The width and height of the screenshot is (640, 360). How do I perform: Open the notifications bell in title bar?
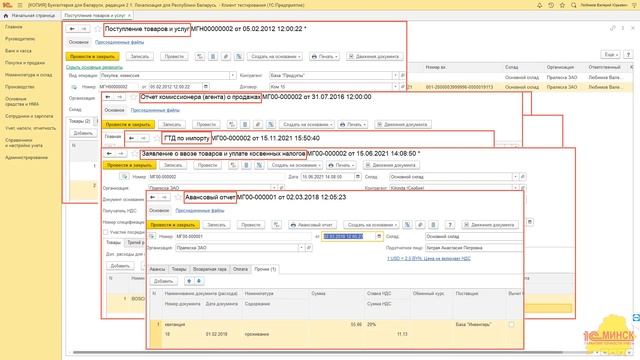(x=540, y=5)
